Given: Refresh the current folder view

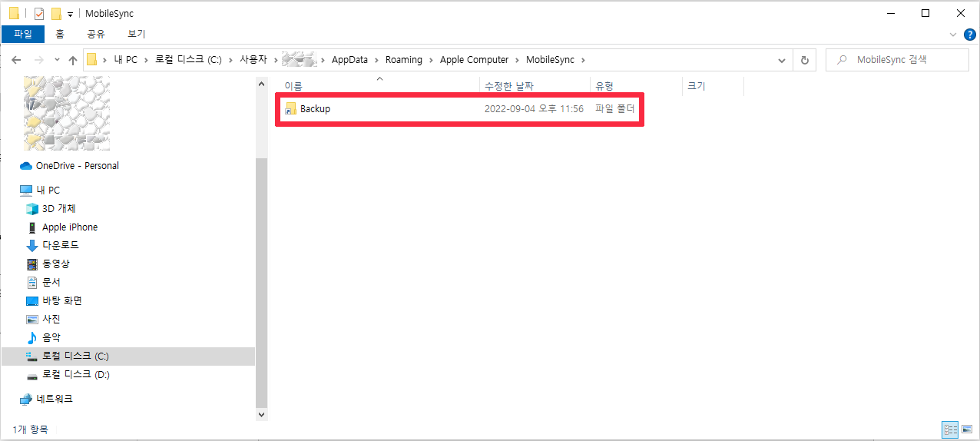Looking at the screenshot, I should click(804, 60).
